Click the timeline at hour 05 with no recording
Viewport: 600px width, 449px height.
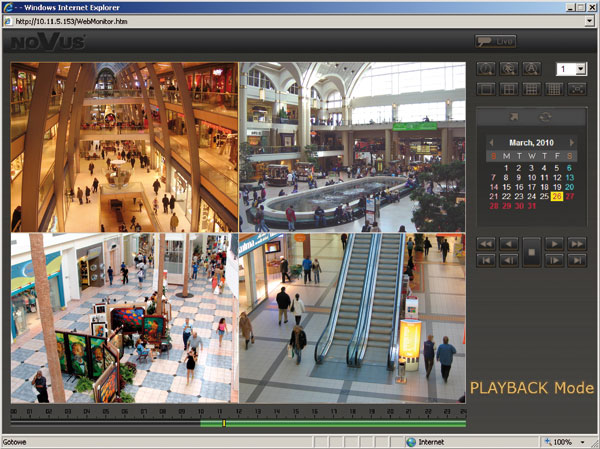pos(106,423)
